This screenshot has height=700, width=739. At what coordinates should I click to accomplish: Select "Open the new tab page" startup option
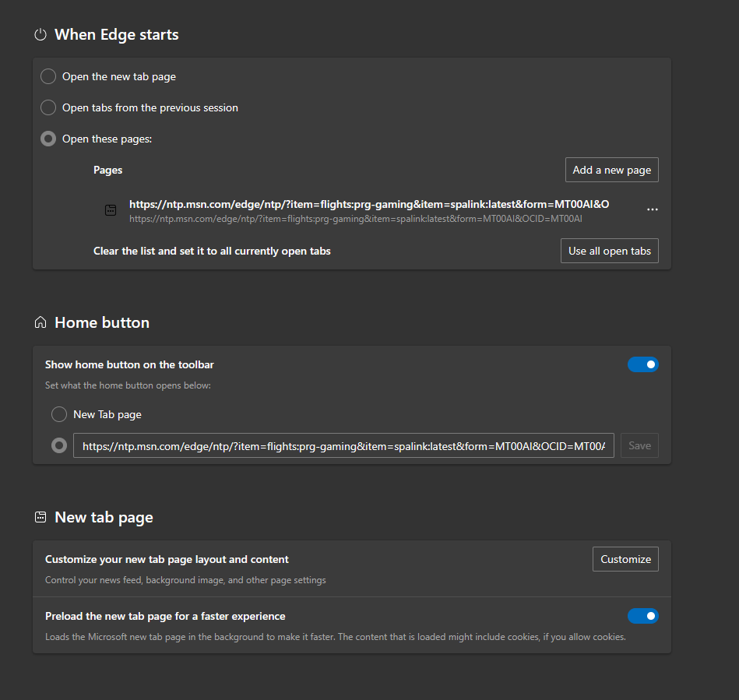48,76
